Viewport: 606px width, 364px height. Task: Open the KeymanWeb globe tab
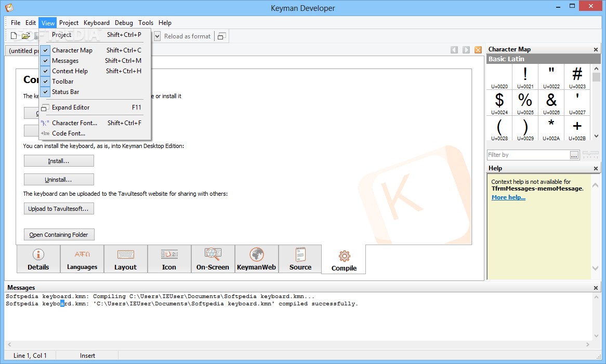(257, 259)
